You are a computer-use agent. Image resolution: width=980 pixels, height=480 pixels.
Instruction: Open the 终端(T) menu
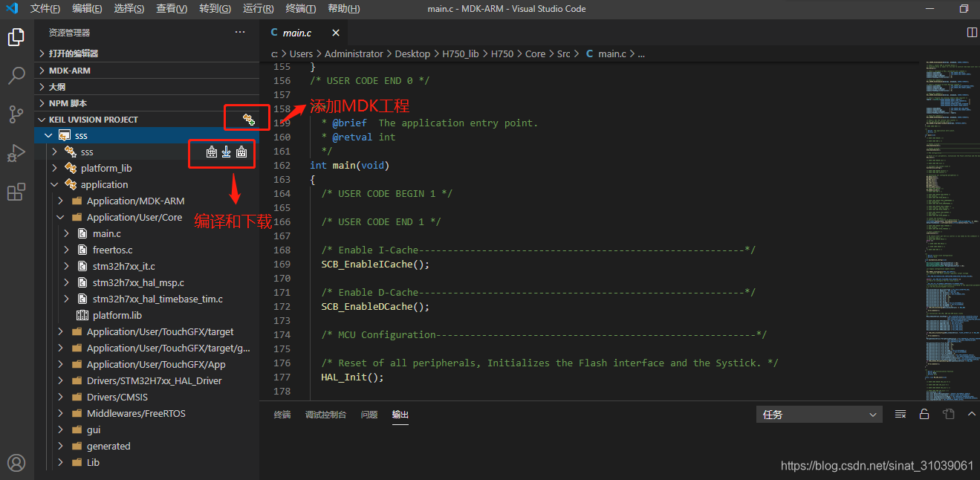tap(301, 9)
